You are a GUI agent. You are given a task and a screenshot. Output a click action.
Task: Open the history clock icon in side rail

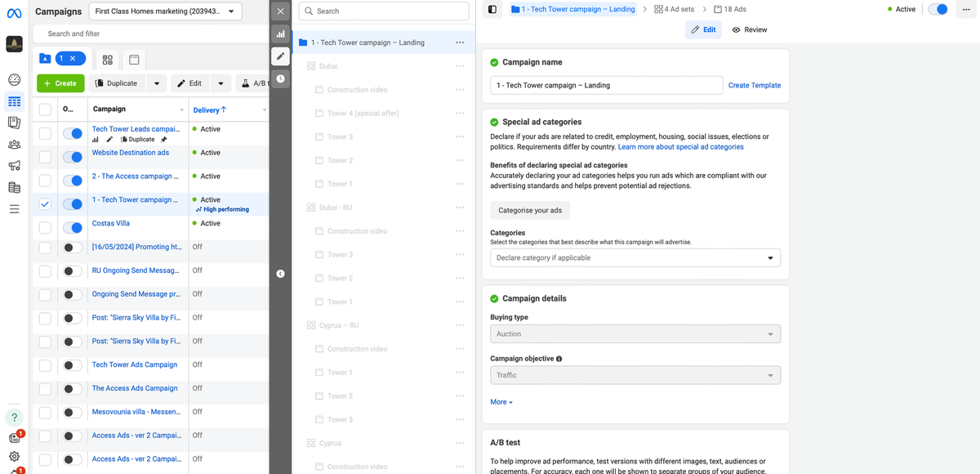coord(280,78)
